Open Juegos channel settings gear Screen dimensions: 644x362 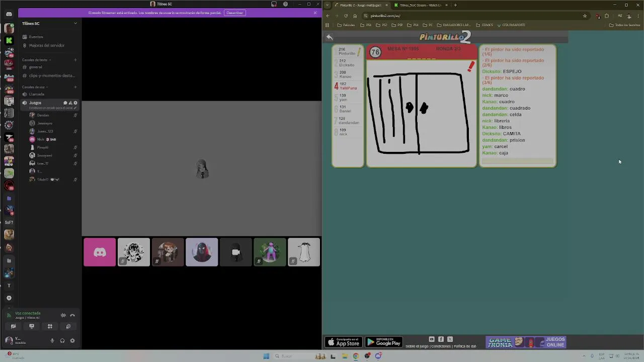coord(75,103)
